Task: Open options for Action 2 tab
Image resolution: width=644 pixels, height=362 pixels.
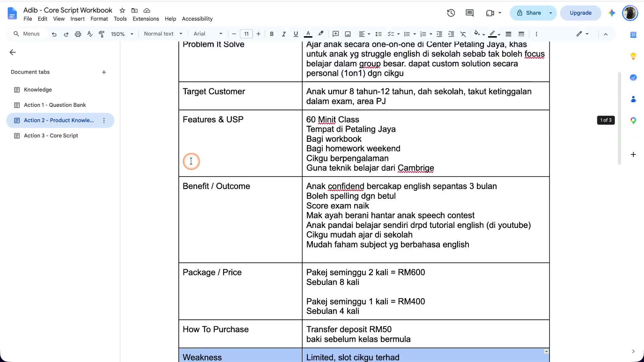Action: (x=104, y=120)
